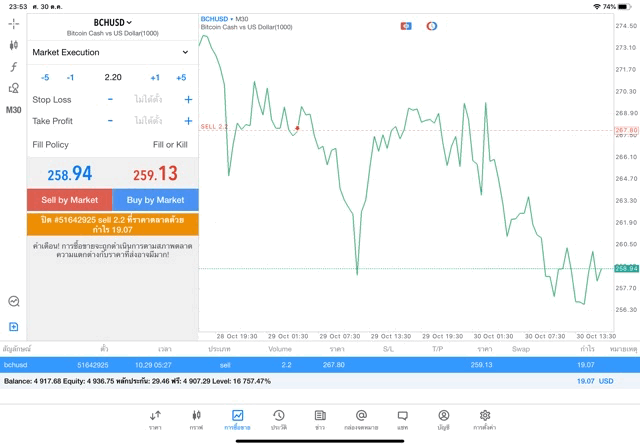Screen dimensions: 640x447
Task: Decrease Stop Loss with minus button
Action: pos(110,99)
